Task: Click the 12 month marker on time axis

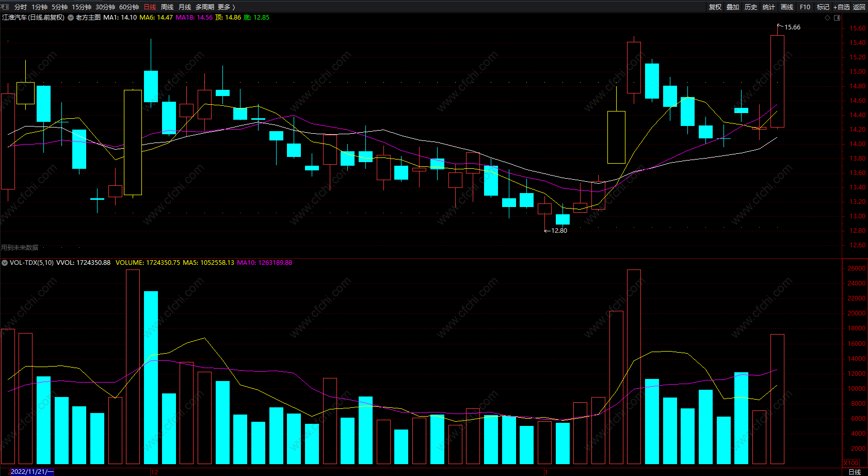Action: pyautogui.click(x=154, y=472)
